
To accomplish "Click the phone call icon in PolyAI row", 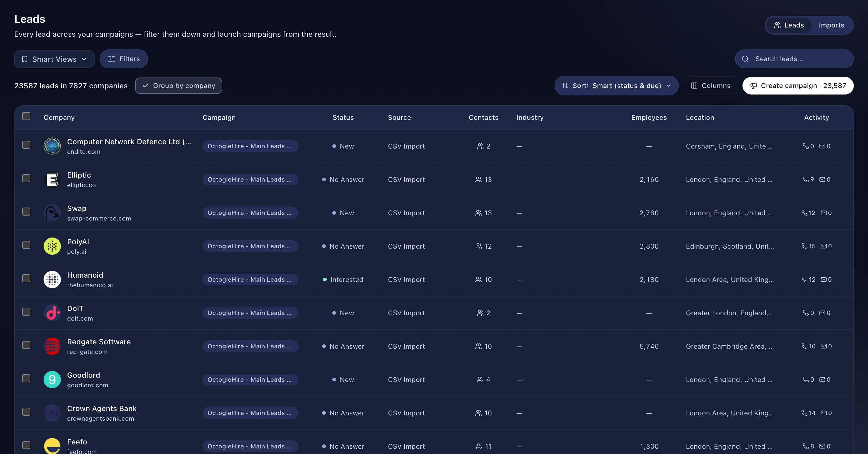I will tap(804, 246).
